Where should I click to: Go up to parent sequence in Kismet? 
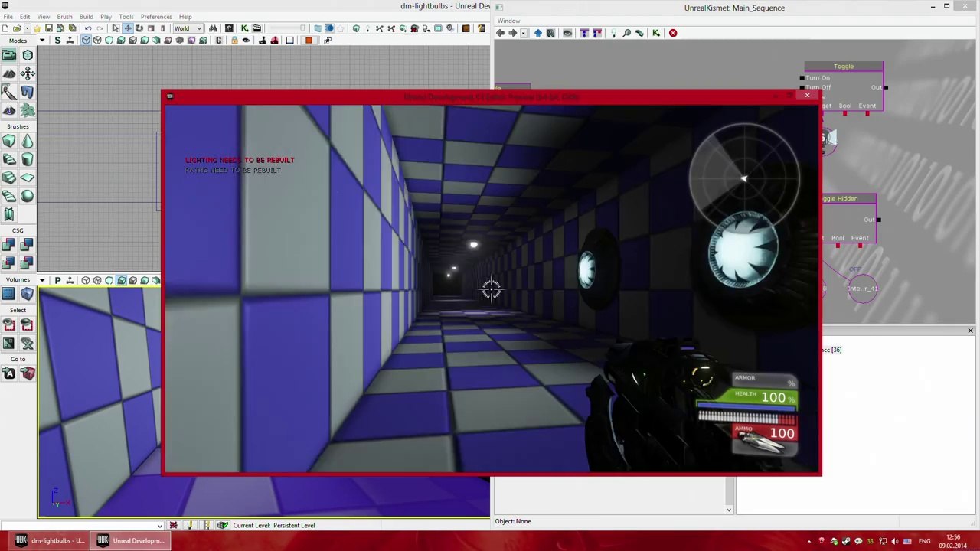(537, 33)
